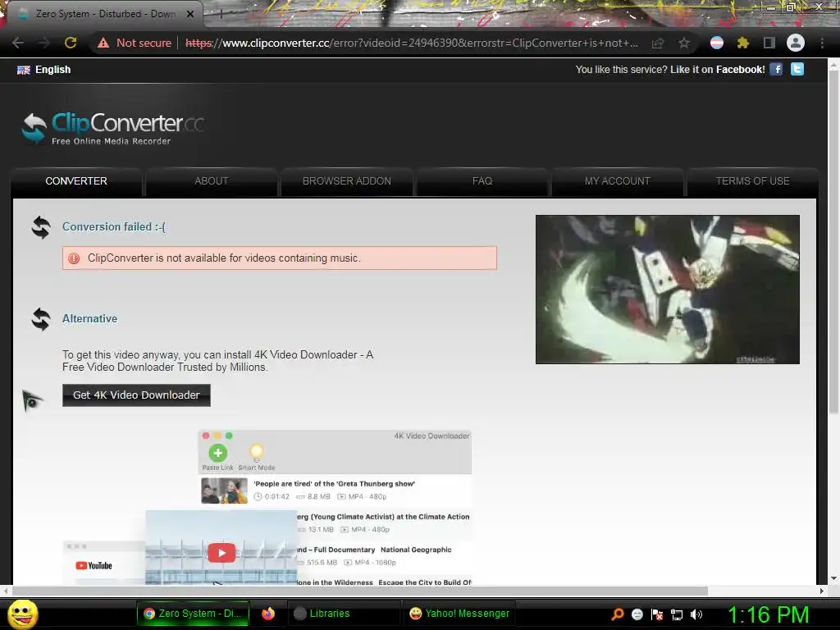Click the flag action center tray icon
The width and height of the screenshot is (840, 630).
click(657, 614)
